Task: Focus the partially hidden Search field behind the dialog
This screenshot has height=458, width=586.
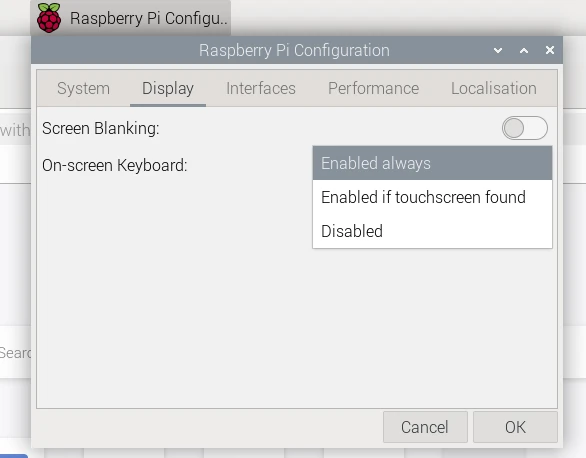Action: [15, 353]
